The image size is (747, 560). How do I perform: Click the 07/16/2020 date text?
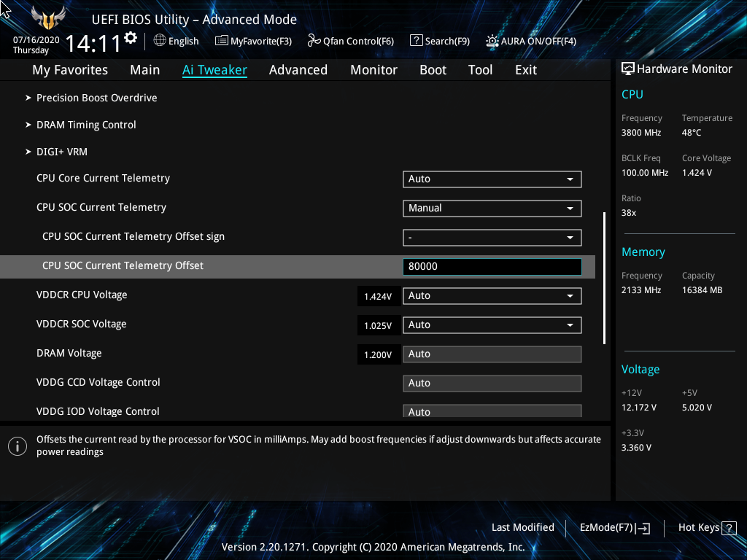(36, 40)
